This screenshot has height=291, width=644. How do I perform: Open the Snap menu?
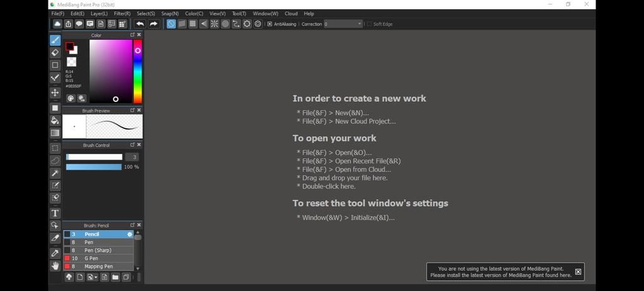(170, 14)
